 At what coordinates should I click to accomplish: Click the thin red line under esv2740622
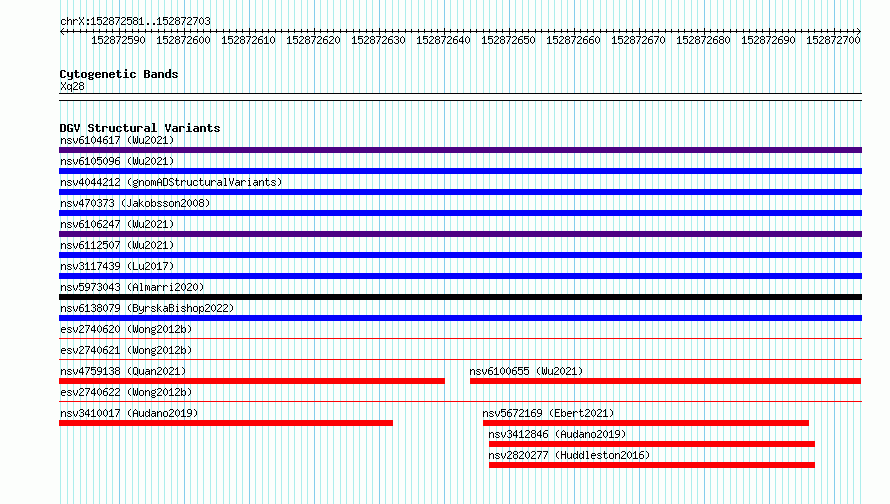[x=460, y=402]
